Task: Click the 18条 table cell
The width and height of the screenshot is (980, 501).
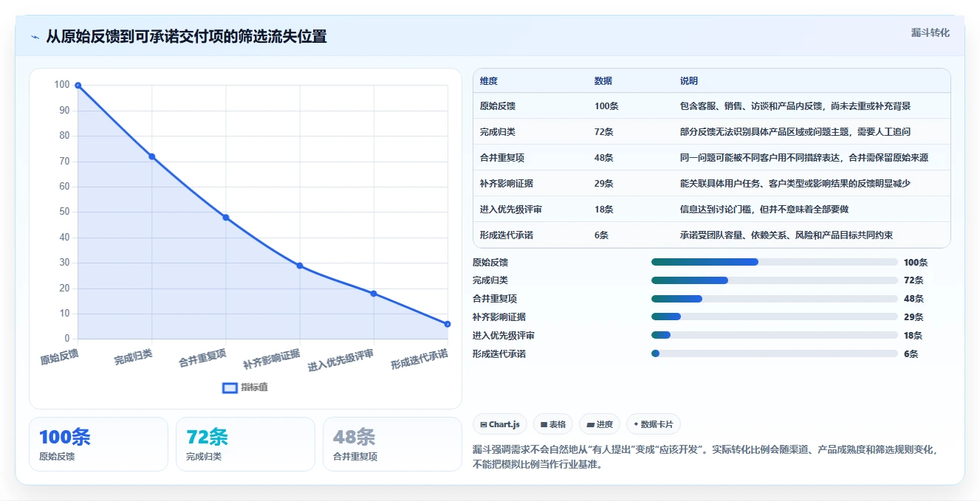Action: (x=604, y=210)
